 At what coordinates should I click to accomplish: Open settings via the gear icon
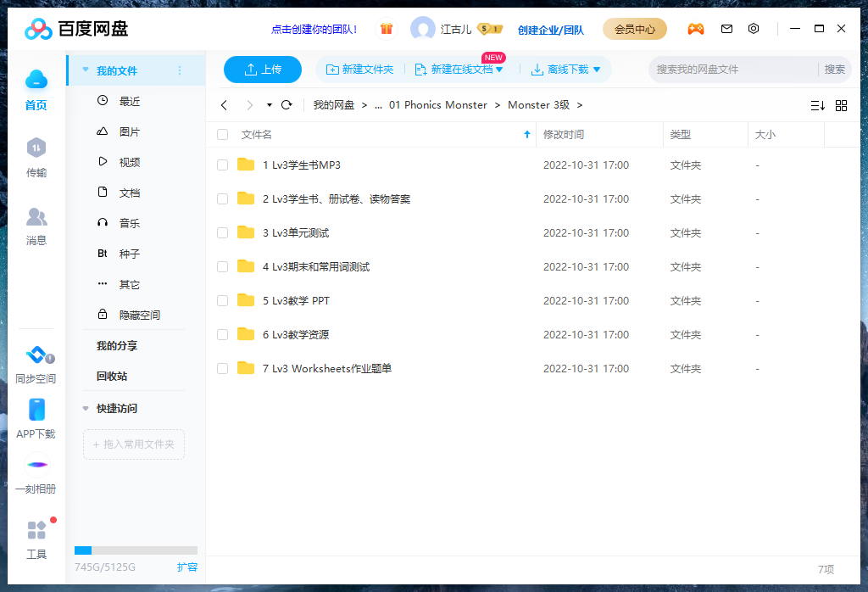click(x=754, y=28)
